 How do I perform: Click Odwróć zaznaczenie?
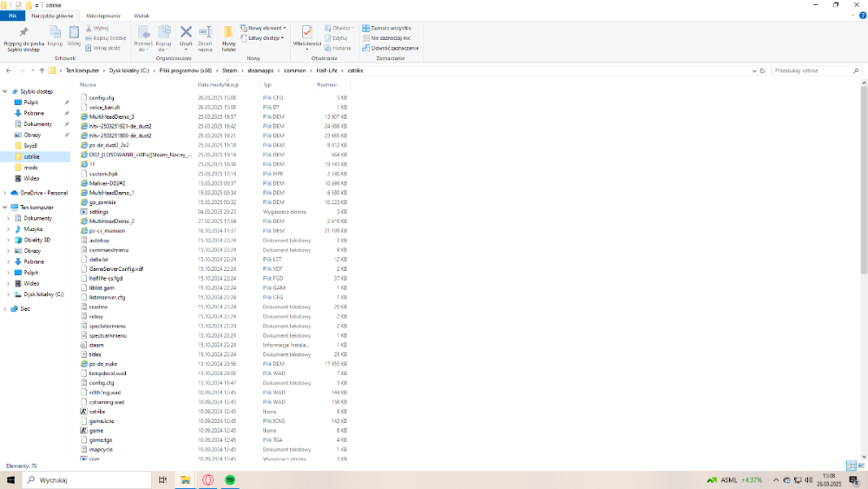[391, 48]
